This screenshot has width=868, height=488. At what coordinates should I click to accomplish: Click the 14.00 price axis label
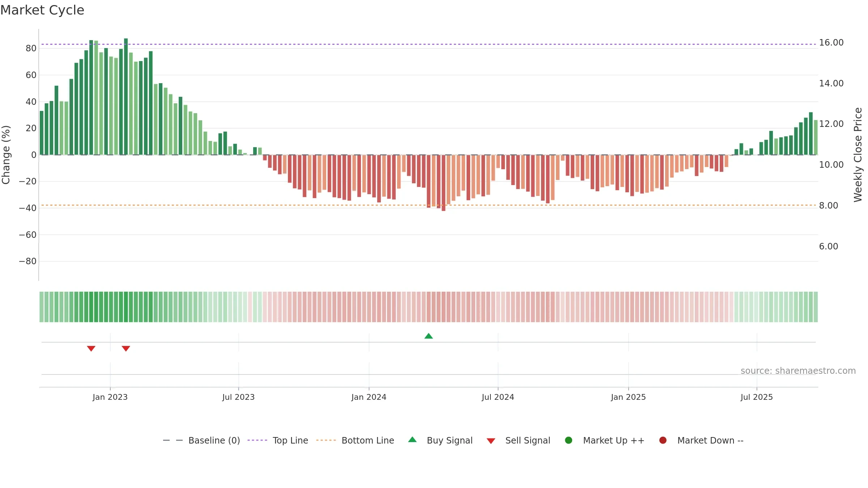coord(831,84)
